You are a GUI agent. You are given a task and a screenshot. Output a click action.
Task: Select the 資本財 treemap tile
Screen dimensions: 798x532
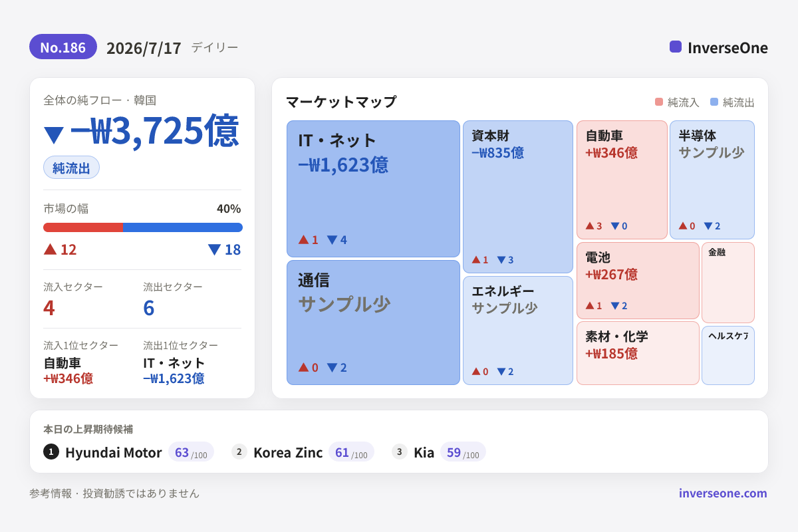518,197
